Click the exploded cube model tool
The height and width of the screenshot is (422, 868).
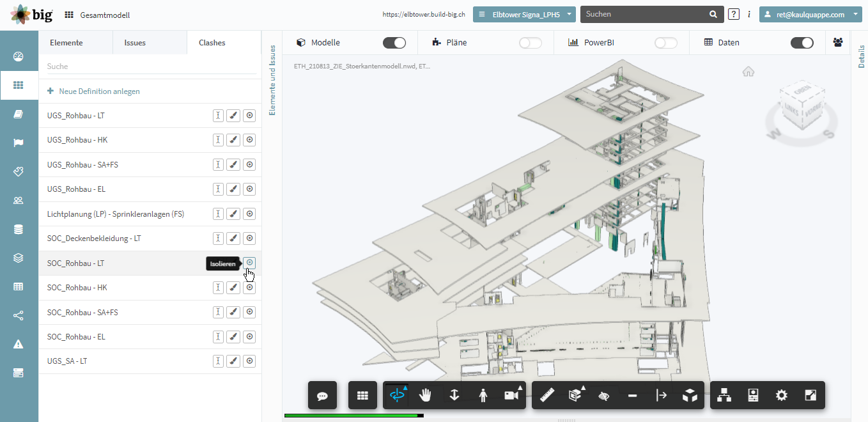690,396
